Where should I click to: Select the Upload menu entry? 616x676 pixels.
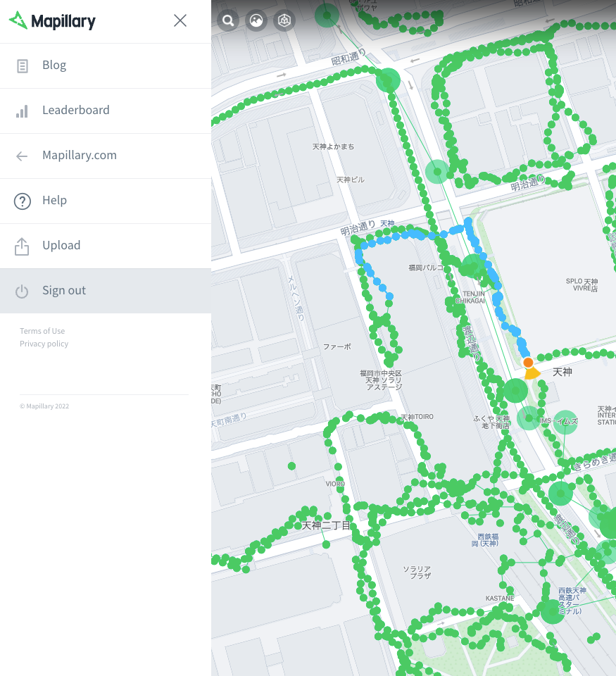(106, 246)
